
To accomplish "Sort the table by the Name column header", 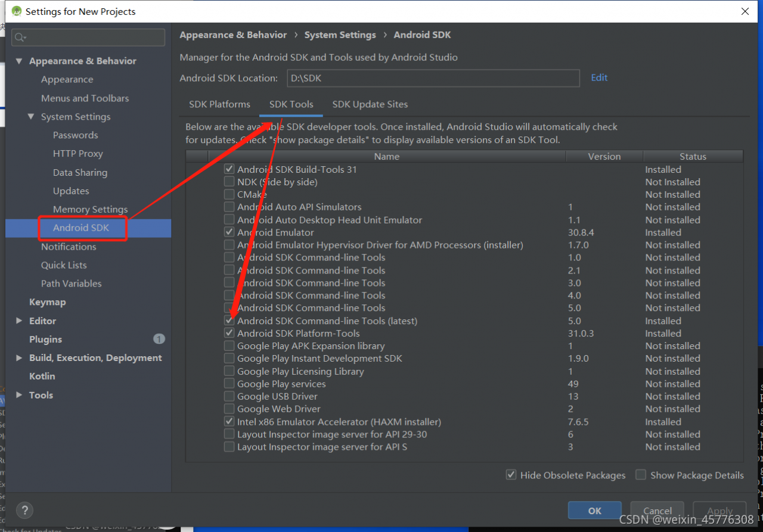I will point(387,156).
